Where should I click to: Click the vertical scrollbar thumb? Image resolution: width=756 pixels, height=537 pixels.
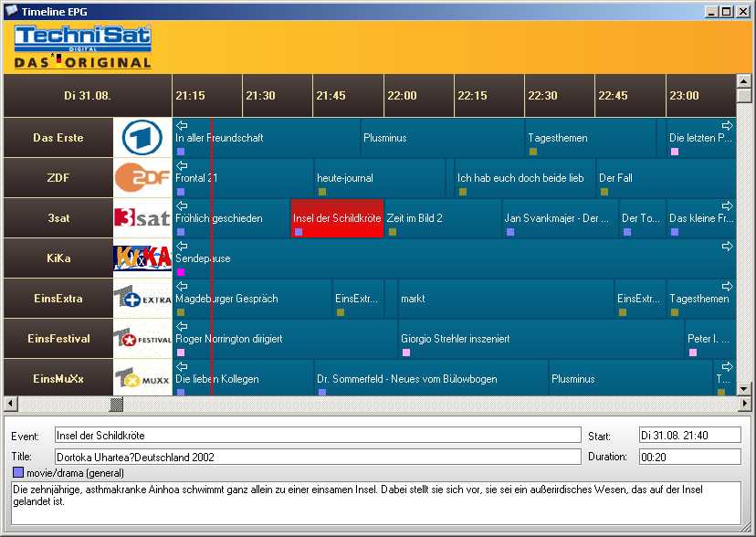tap(744, 96)
